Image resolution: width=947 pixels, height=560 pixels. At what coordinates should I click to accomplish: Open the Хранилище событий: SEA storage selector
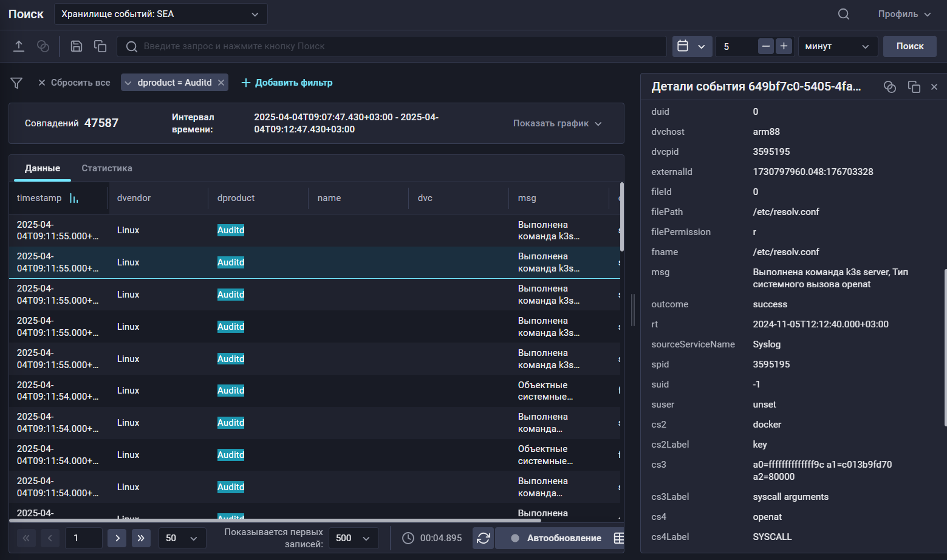[x=160, y=14]
